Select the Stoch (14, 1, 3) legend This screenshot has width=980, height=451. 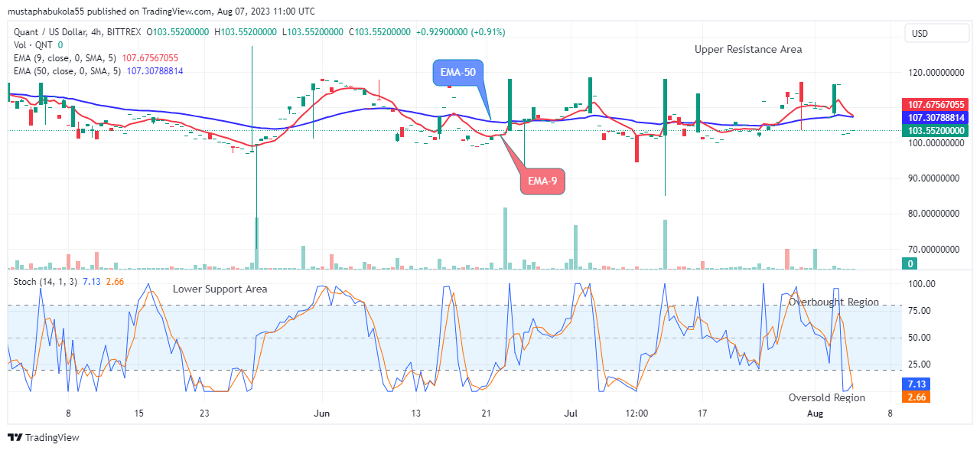tap(68, 282)
